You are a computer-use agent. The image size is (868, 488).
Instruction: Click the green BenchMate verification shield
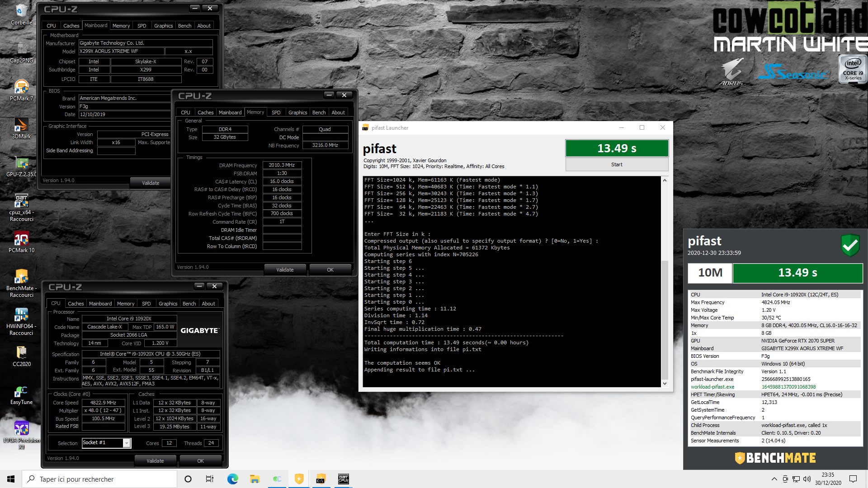(850, 245)
